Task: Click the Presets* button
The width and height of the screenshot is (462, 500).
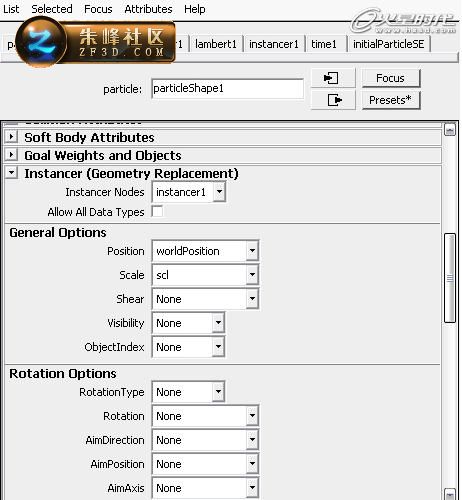Action: [x=391, y=100]
